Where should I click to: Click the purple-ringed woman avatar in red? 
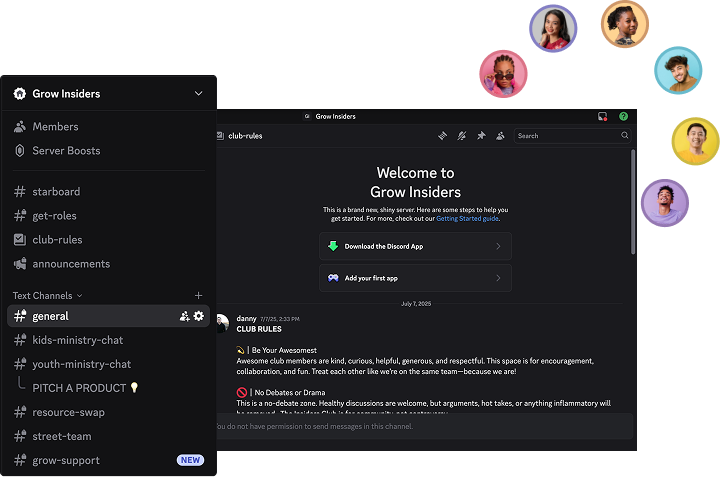[x=553, y=28]
